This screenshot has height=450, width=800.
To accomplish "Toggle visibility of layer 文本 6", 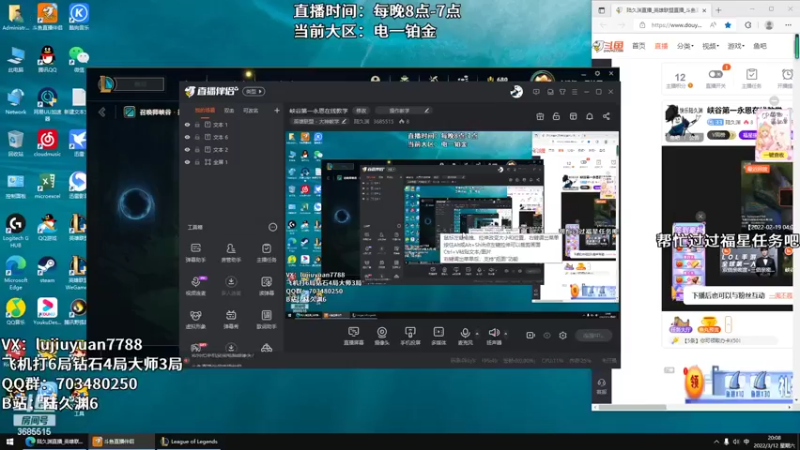I will point(187,137).
